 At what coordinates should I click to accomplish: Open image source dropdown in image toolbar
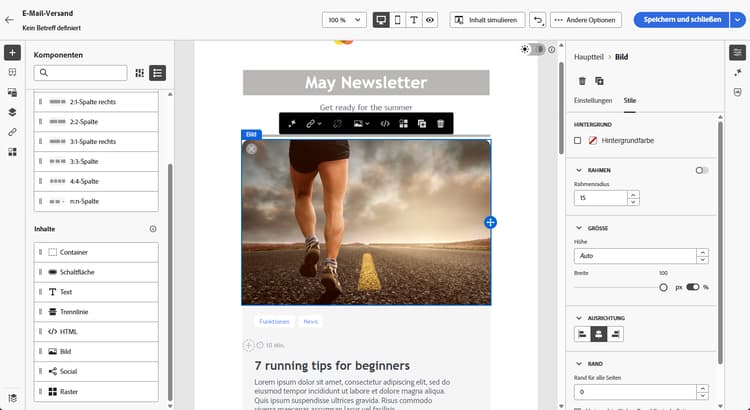click(x=361, y=123)
